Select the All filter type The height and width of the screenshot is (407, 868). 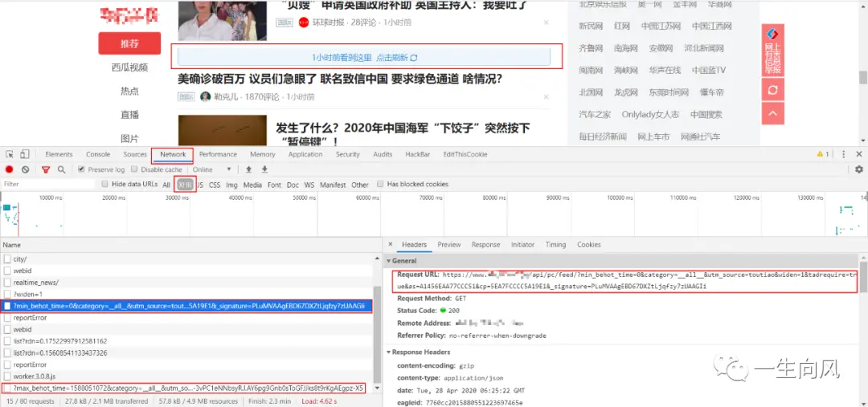pyautogui.click(x=166, y=185)
